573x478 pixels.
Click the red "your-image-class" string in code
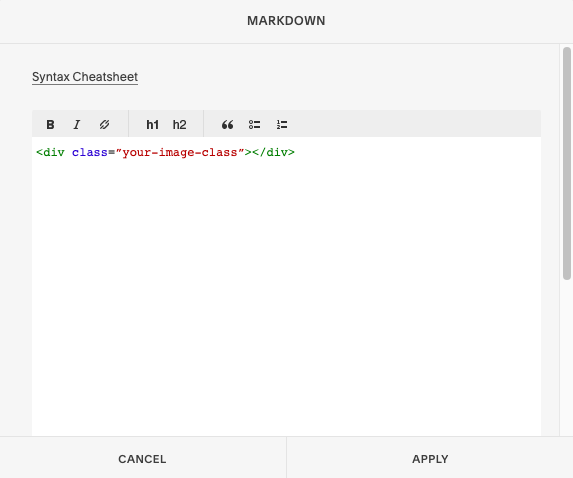point(180,152)
